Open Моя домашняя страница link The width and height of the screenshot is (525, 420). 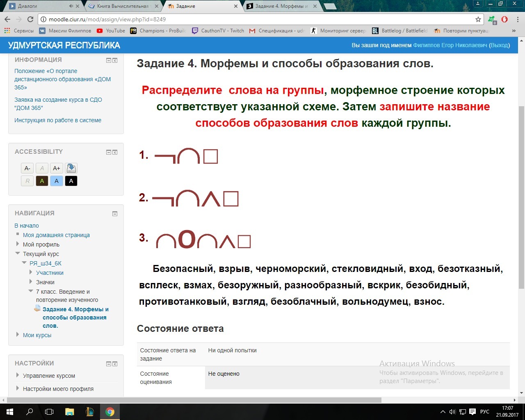56,235
